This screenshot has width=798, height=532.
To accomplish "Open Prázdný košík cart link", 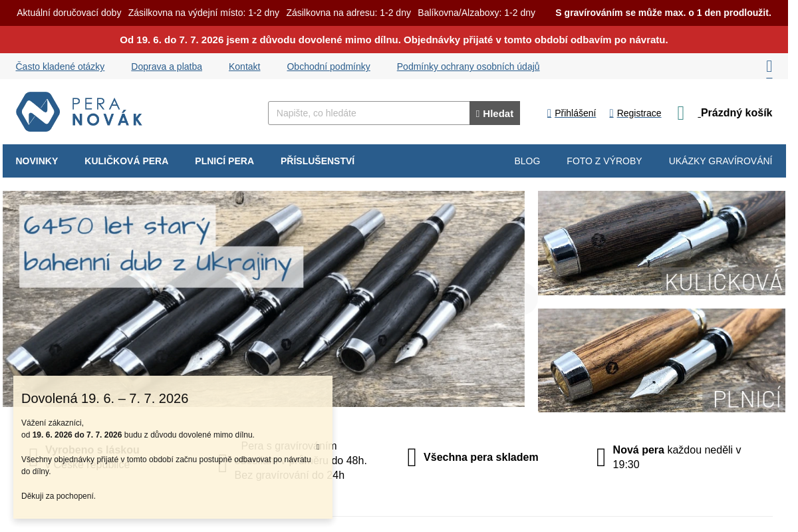I will 735,113.
